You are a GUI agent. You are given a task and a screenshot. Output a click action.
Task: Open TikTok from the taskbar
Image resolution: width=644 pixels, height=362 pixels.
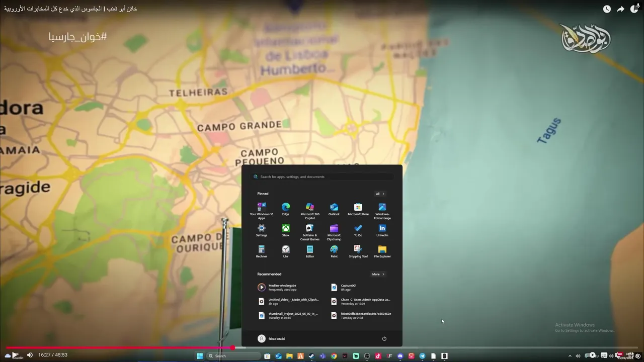[x=378, y=356]
